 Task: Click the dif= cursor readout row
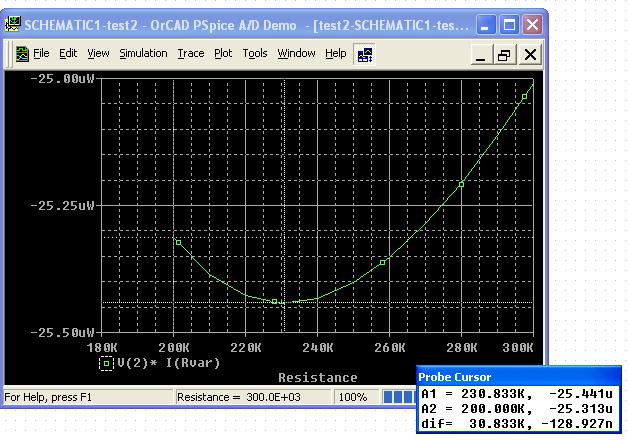[517, 424]
